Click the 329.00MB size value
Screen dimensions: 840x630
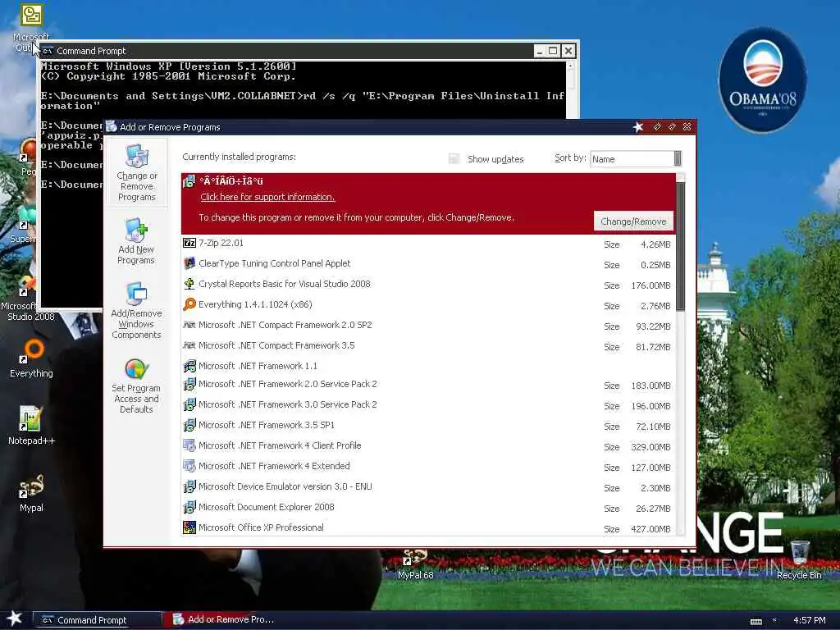[x=651, y=447]
